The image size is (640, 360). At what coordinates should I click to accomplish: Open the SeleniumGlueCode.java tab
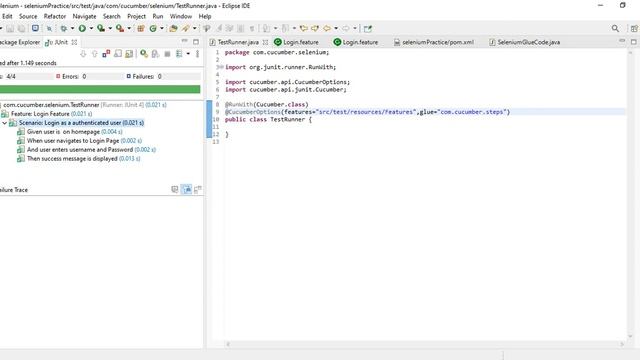(x=524, y=42)
